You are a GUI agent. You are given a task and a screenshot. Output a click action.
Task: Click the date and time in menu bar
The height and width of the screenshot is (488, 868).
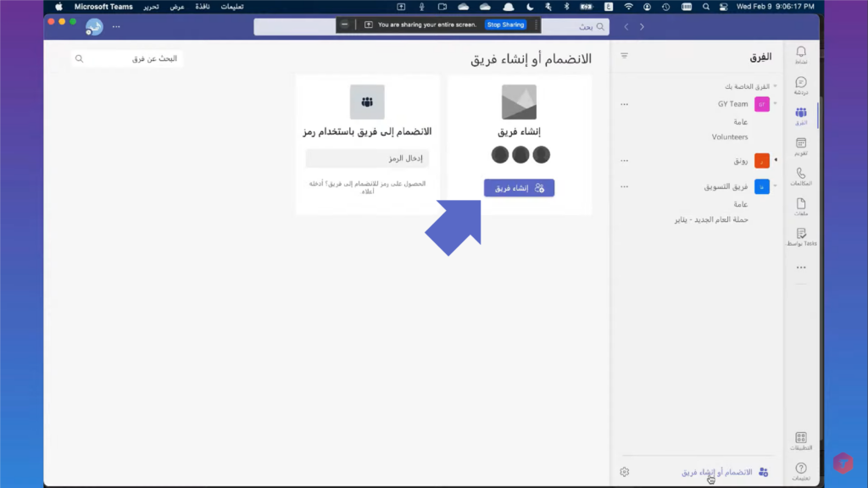775,7
